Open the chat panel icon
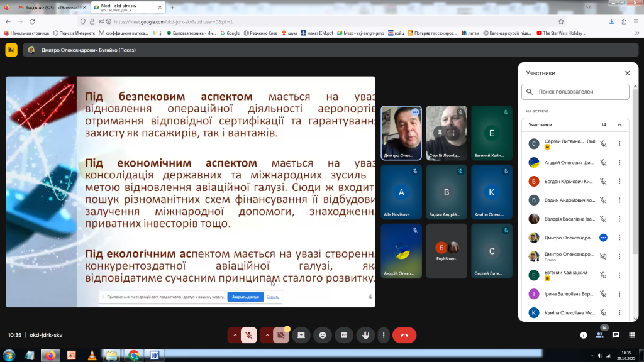 (616, 335)
